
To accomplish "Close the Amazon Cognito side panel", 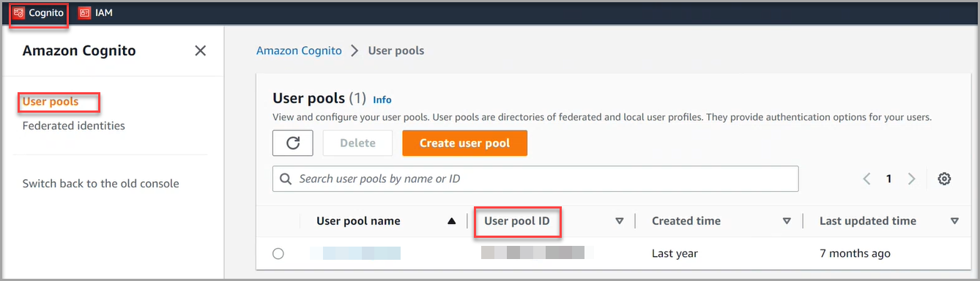I will [200, 50].
